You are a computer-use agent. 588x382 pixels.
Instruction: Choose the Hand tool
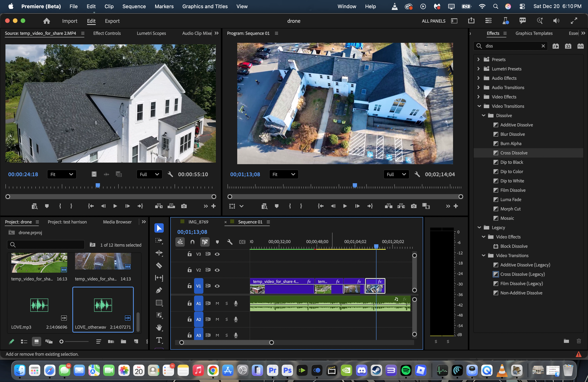pyautogui.click(x=159, y=327)
